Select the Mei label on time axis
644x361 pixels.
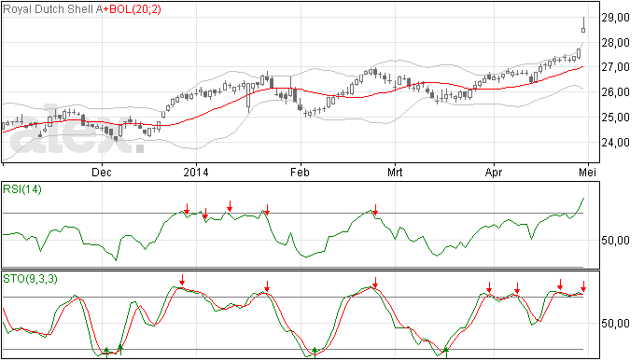pos(587,172)
